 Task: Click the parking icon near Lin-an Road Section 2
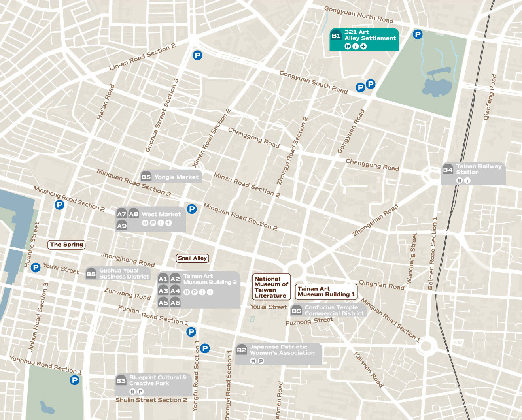197,55
